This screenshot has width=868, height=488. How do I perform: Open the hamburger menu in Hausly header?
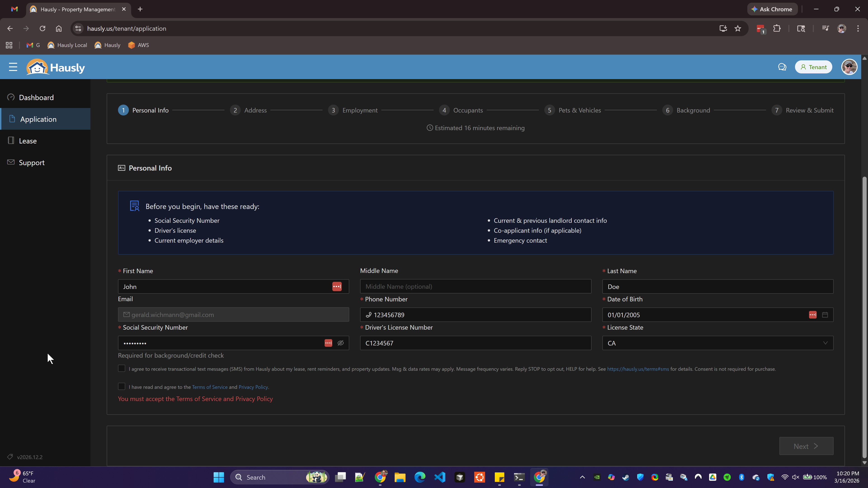coord(13,67)
